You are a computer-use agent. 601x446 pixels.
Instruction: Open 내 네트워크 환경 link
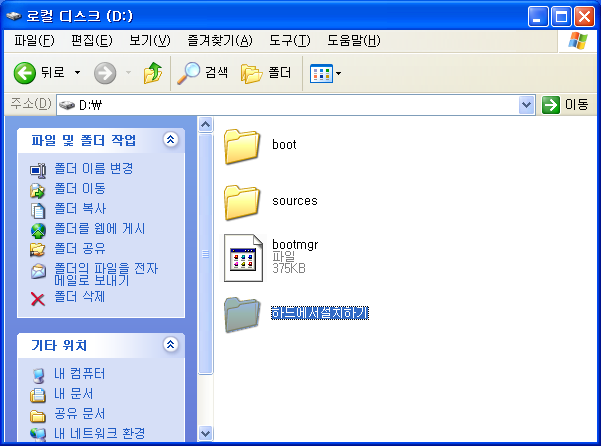point(100,433)
